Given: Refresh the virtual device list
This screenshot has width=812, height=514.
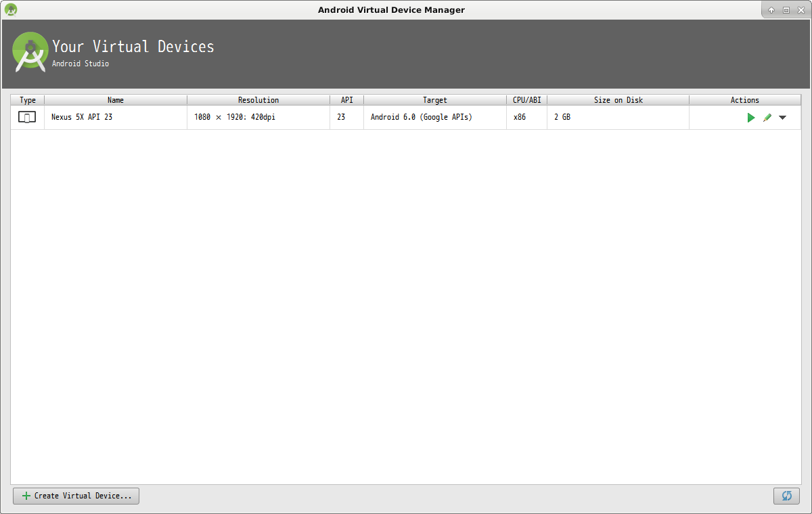Looking at the screenshot, I should [786, 496].
